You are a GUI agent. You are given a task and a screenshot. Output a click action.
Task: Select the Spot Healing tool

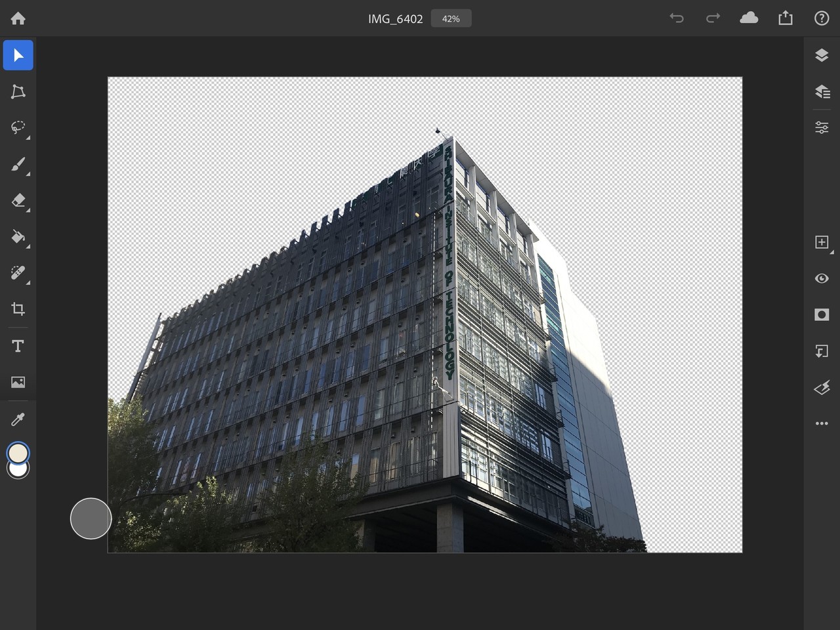pos(18,272)
